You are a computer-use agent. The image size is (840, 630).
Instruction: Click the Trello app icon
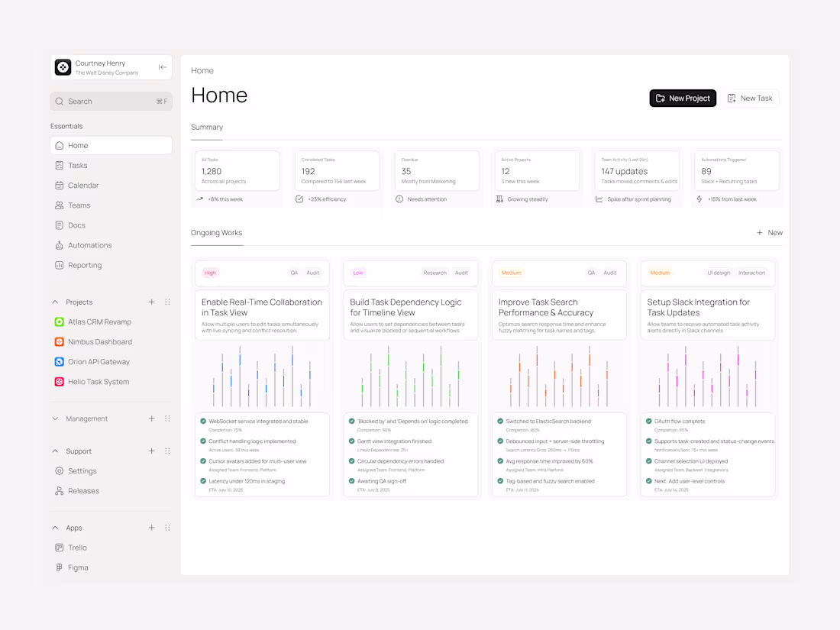(60, 548)
